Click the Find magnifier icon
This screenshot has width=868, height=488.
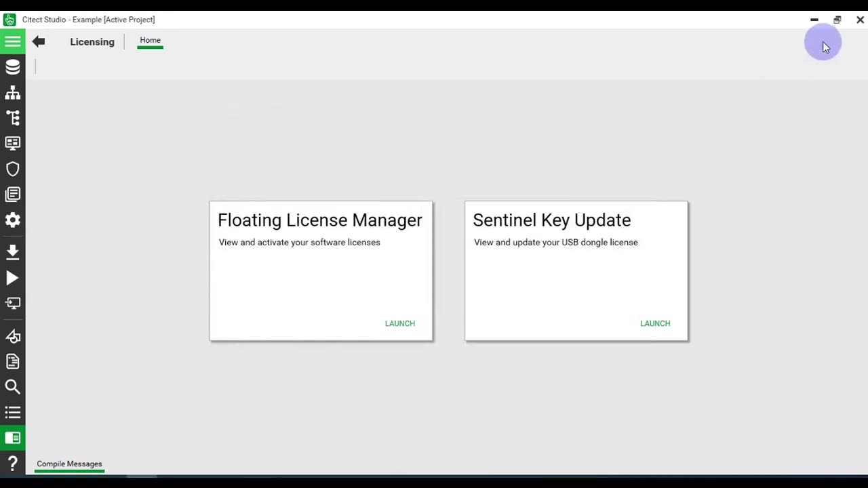click(12, 387)
